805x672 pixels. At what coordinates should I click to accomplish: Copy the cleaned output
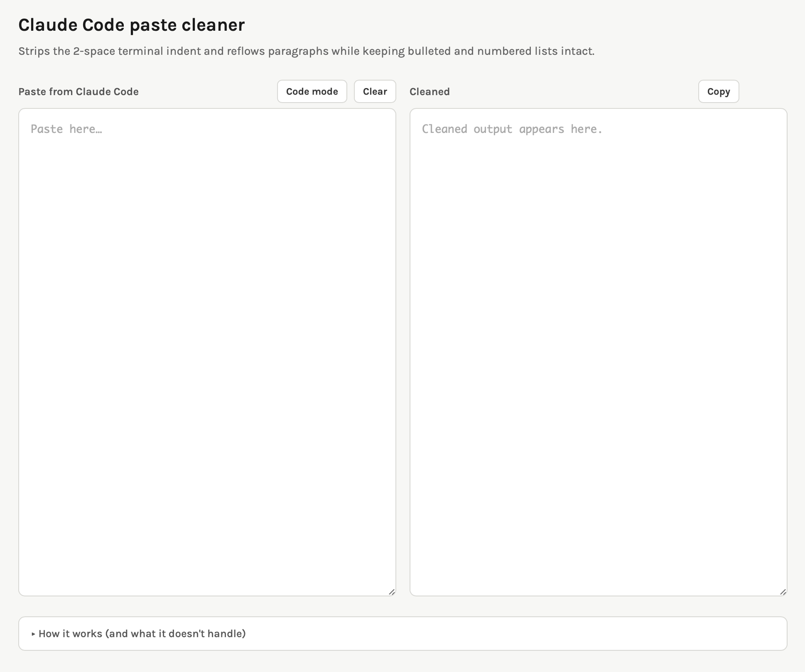pyautogui.click(x=718, y=92)
